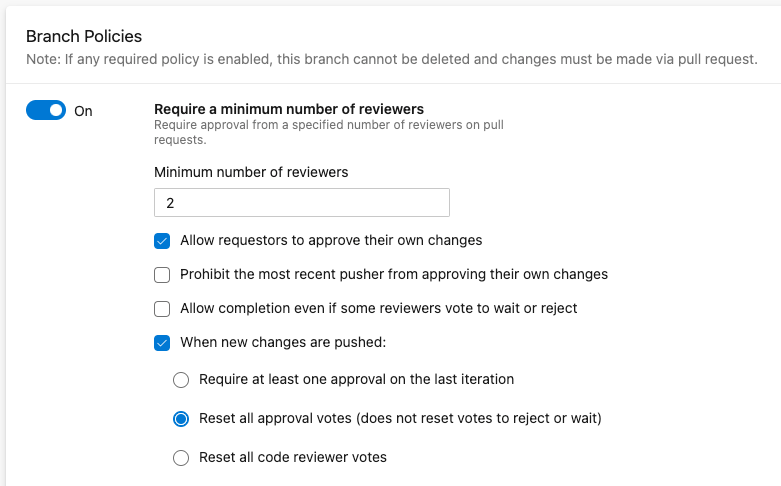
Task: Choose the "Reset all code reviewer votes" radio button
Action: click(181, 458)
